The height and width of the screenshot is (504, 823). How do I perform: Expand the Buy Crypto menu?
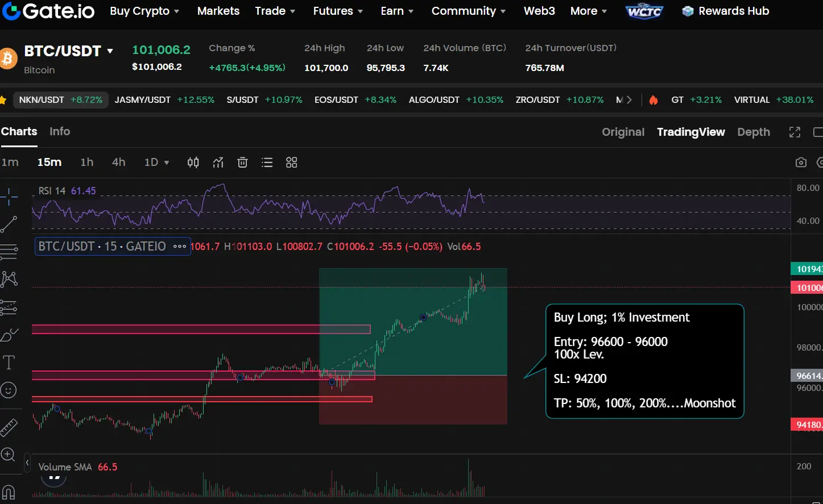coord(144,11)
